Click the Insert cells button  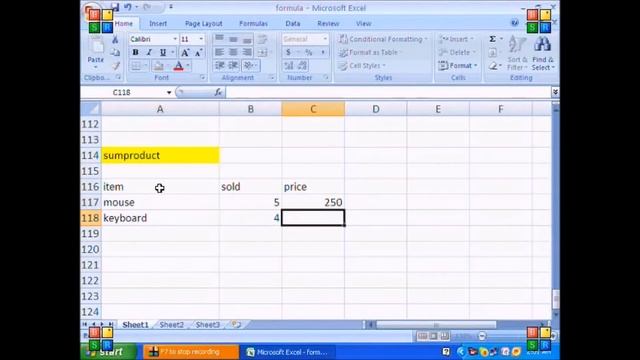456,39
